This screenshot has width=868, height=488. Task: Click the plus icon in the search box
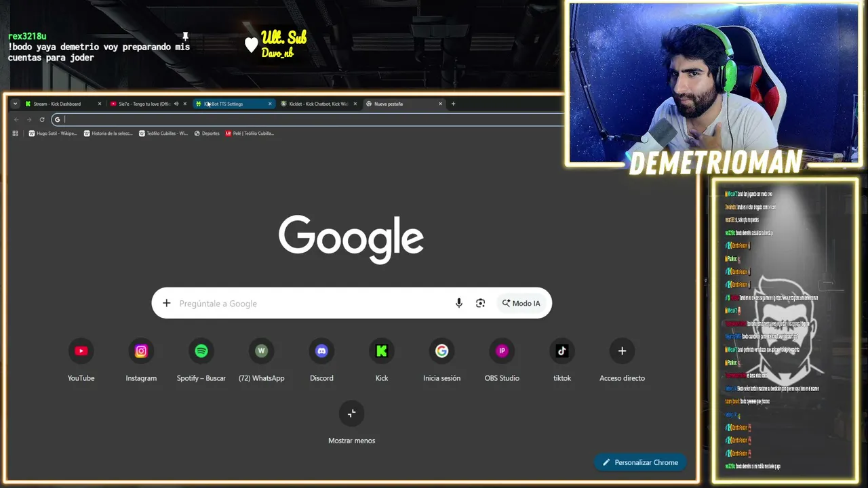click(167, 304)
